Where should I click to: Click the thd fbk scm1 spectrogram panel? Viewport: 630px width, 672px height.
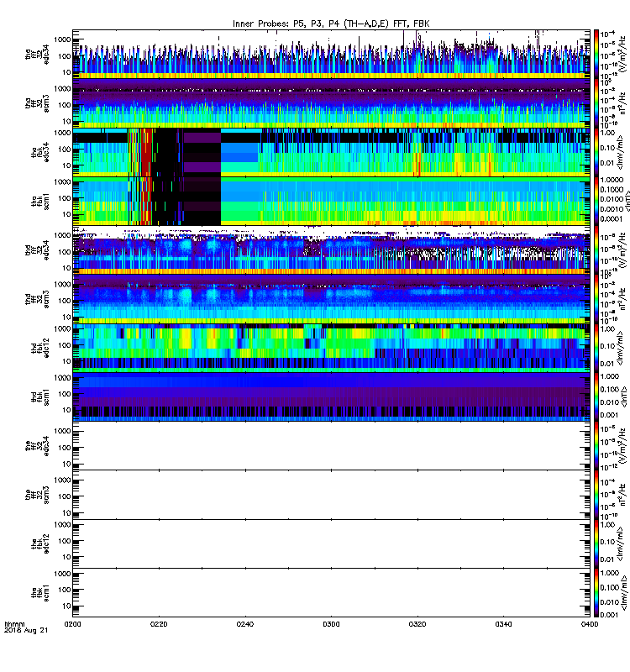331,396
